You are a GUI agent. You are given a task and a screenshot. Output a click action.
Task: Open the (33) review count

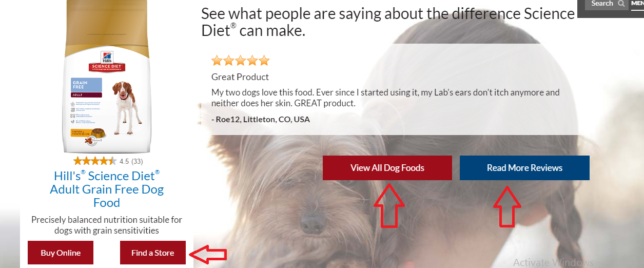pos(137,161)
